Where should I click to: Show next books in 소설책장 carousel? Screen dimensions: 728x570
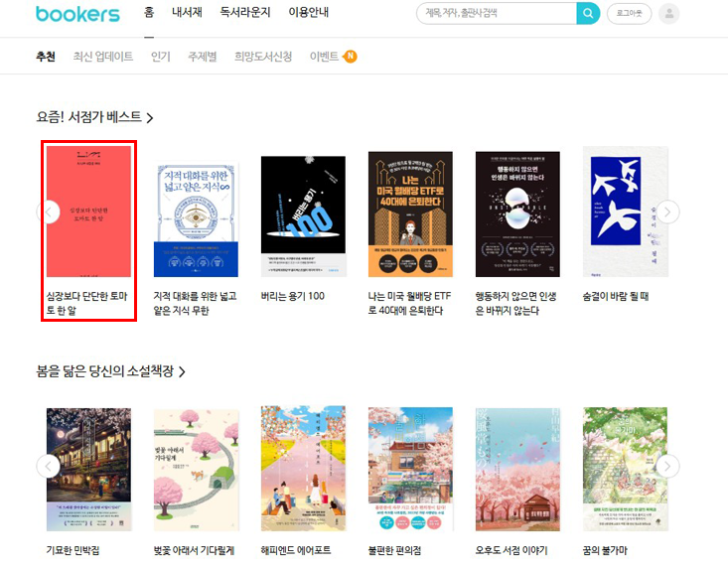(667, 466)
